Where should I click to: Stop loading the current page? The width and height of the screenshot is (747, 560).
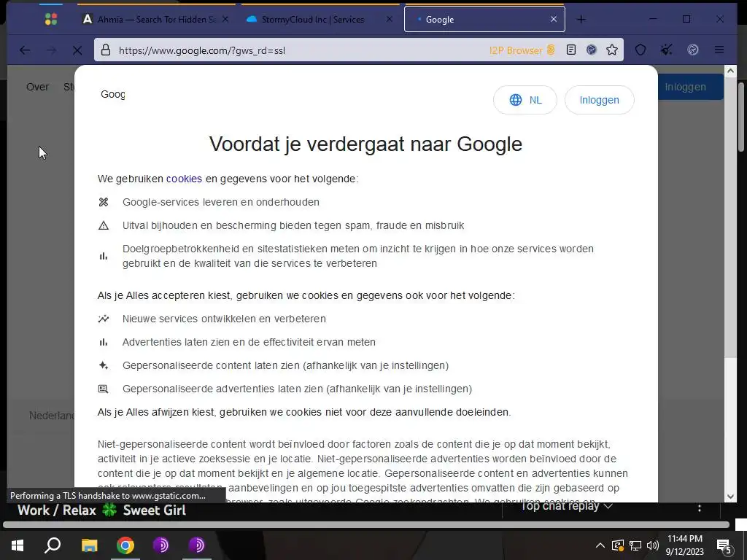(x=77, y=50)
